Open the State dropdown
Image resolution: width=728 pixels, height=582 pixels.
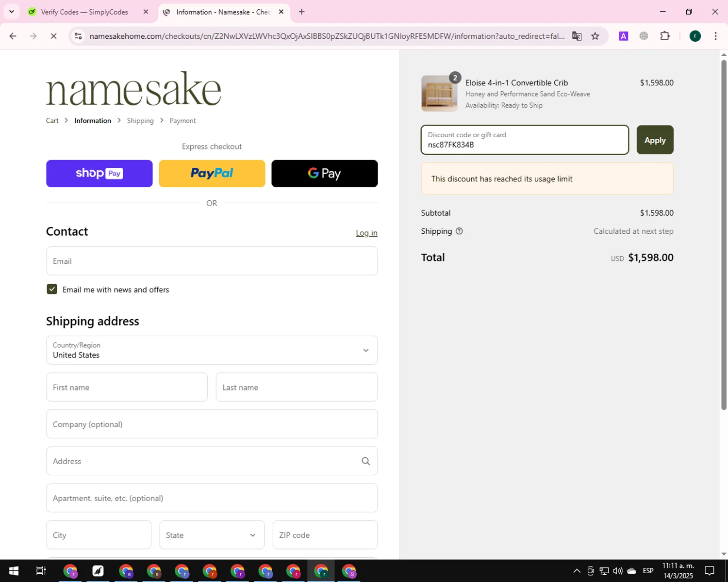212,535
